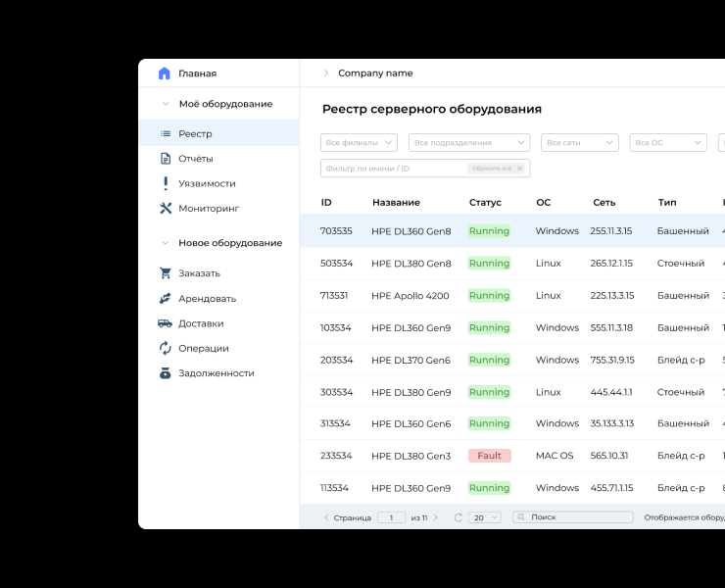Open Арендовать rental icon
725x588 pixels.
click(166, 299)
